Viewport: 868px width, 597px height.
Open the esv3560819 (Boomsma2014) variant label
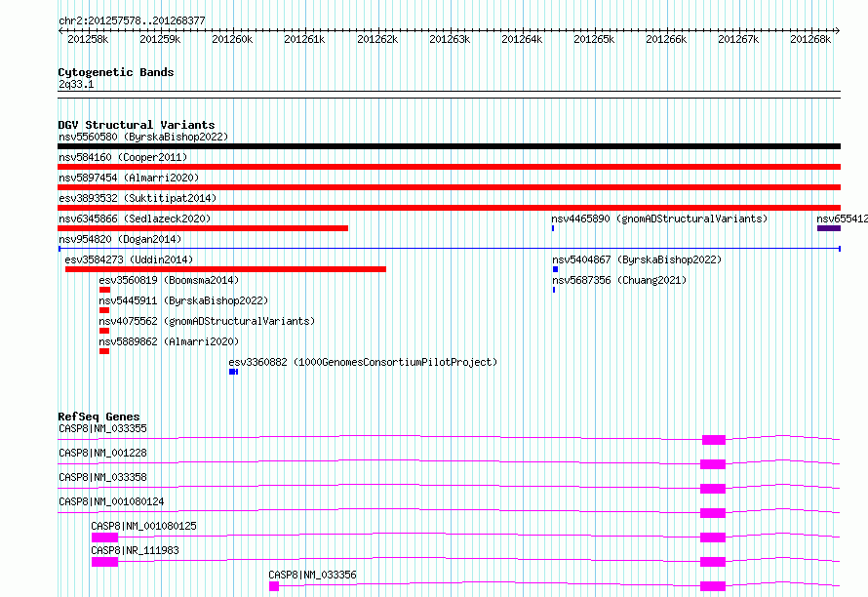[x=169, y=280]
